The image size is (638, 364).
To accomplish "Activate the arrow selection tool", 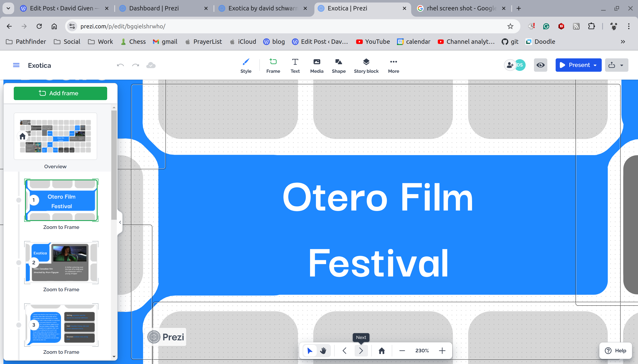I will pyautogui.click(x=309, y=350).
